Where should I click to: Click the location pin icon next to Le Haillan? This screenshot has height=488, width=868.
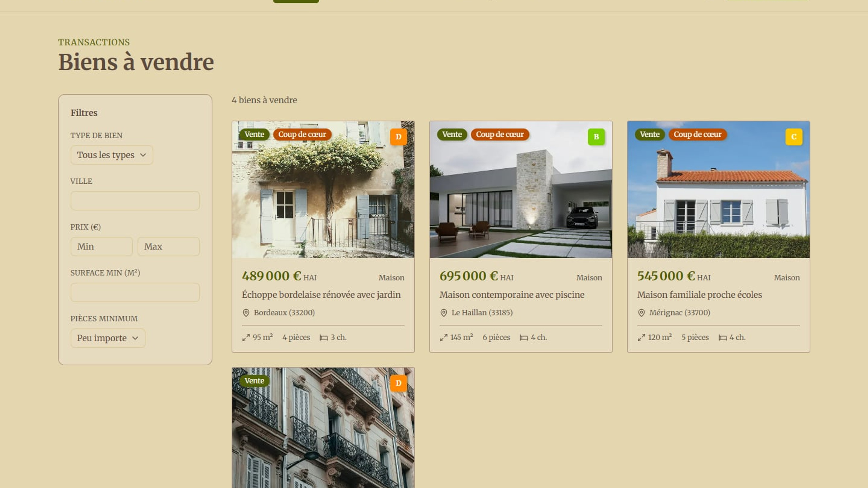point(443,312)
